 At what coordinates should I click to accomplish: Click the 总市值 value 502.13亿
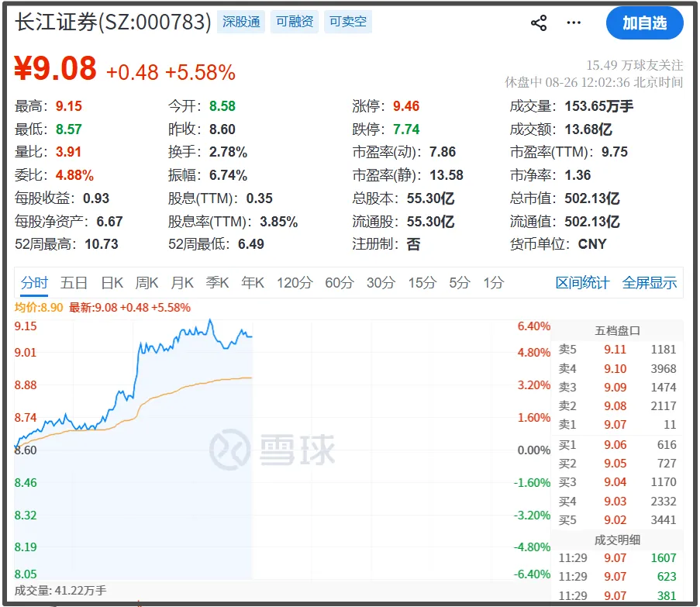592,198
